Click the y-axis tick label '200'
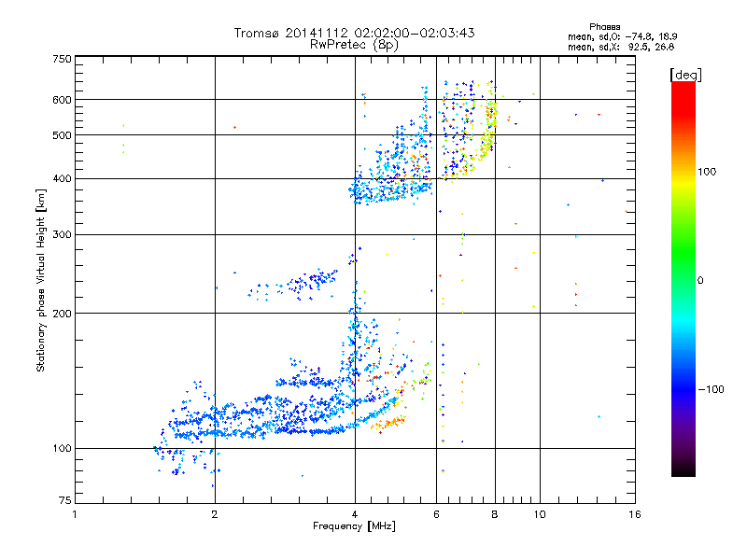The image size is (747, 560). coord(62,314)
